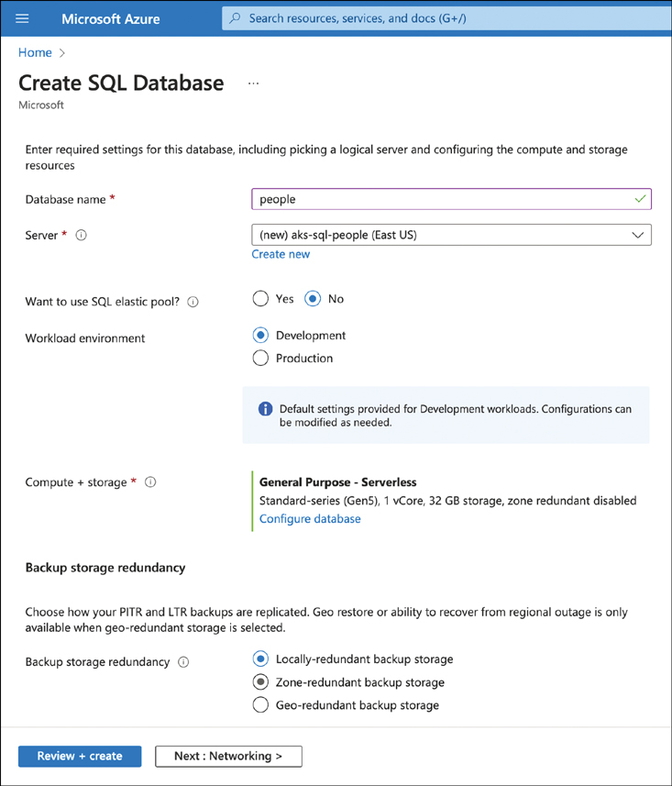Select Geo-redundant backup storage
Screen dimensions: 672x786
260,705
